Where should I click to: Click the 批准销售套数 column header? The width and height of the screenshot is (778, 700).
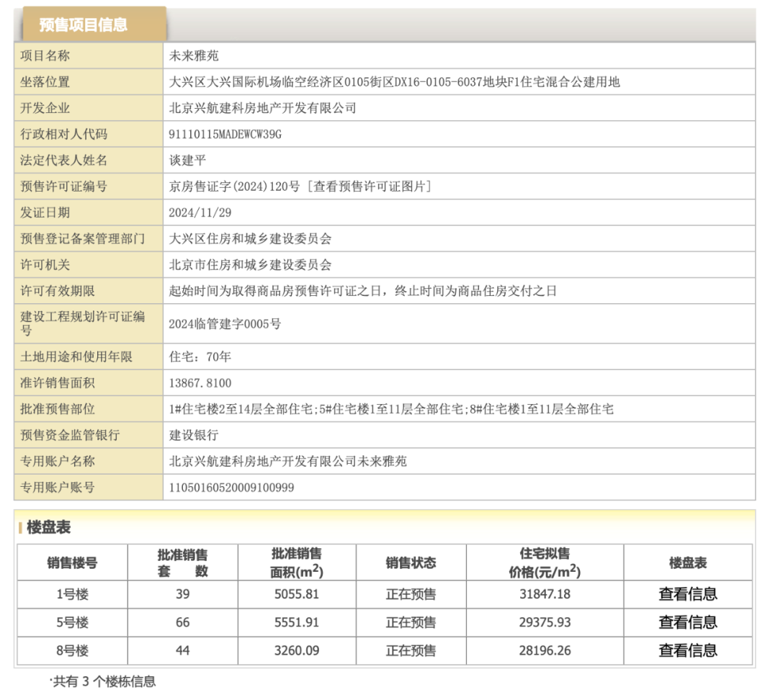tap(182, 562)
